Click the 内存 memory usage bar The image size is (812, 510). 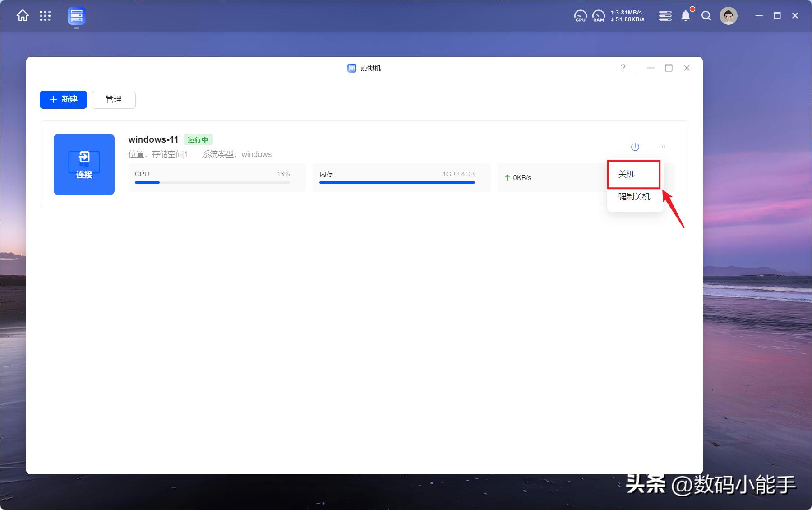pos(397,182)
